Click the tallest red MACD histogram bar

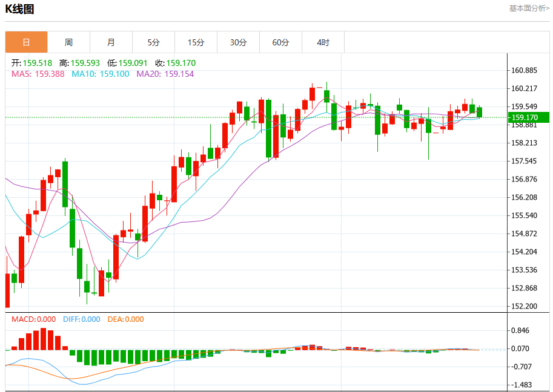[44, 339]
